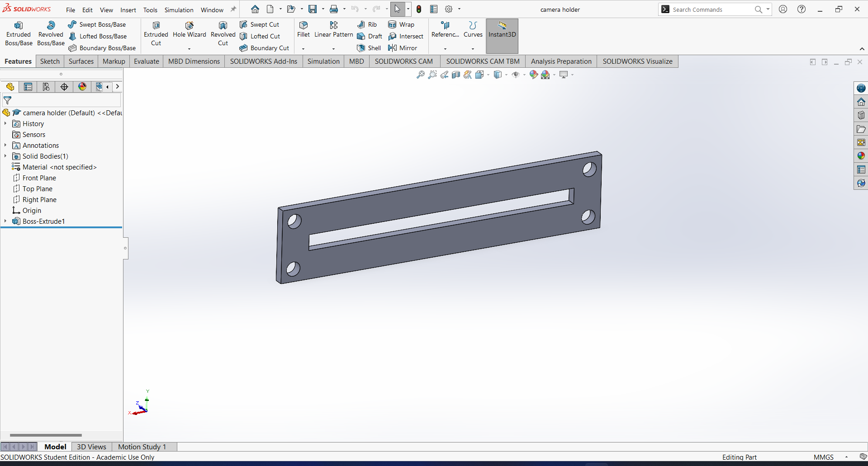The width and height of the screenshot is (868, 466).
Task: Open the DimXpertManager tab
Action: (x=64, y=87)
